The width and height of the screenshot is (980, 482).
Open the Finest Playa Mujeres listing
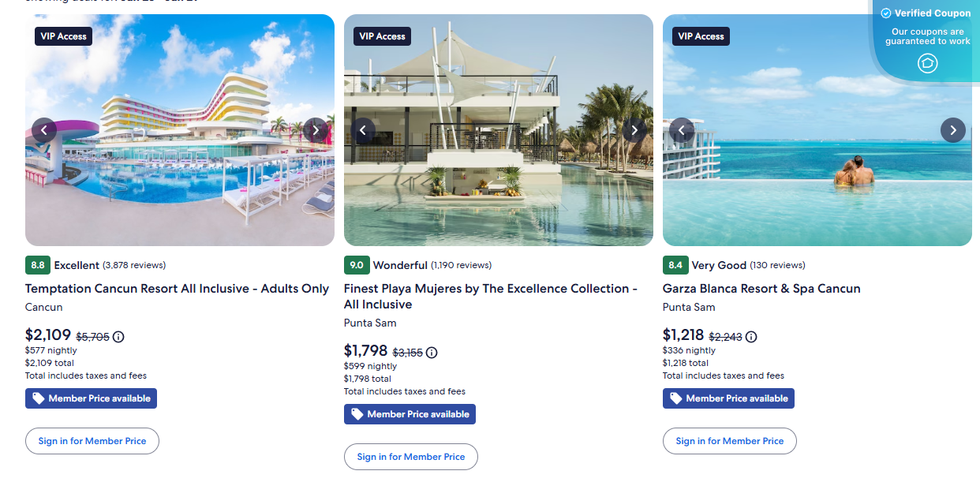click(489, 296)
